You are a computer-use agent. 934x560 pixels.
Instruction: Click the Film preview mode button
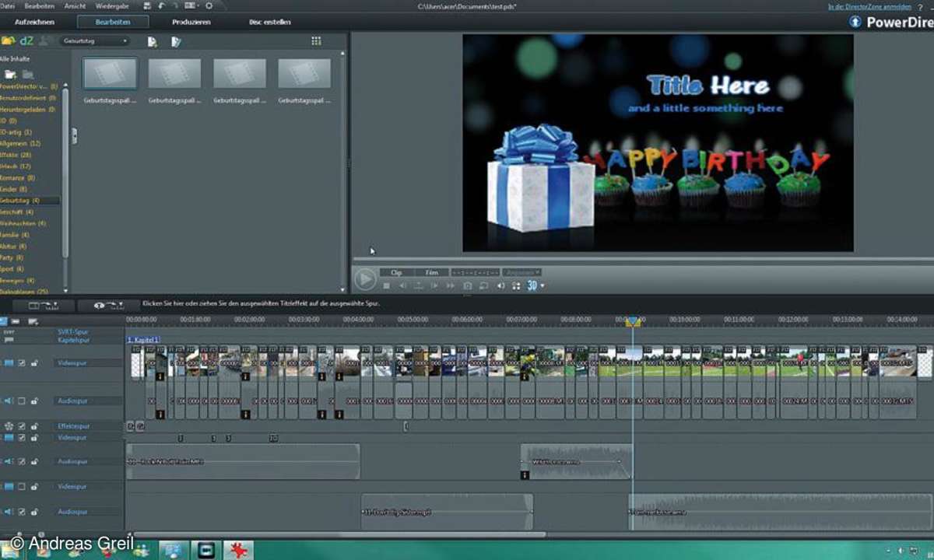[432, 273]
